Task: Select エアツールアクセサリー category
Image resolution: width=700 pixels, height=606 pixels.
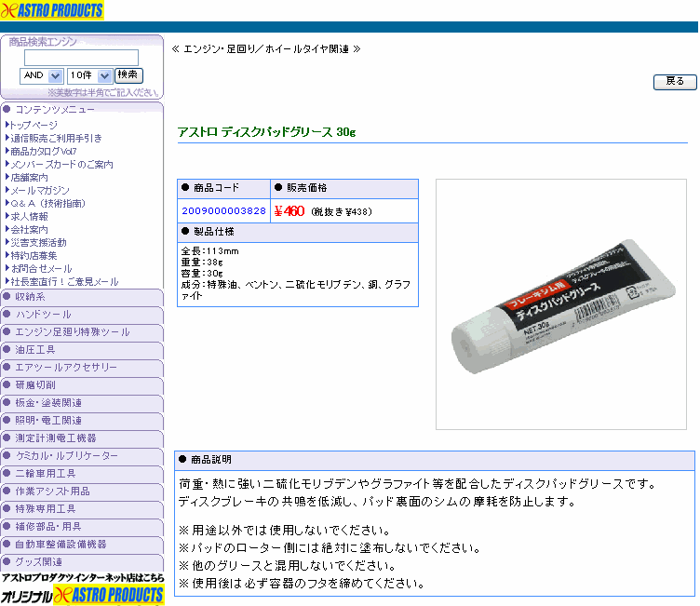Action: [82, 368]
